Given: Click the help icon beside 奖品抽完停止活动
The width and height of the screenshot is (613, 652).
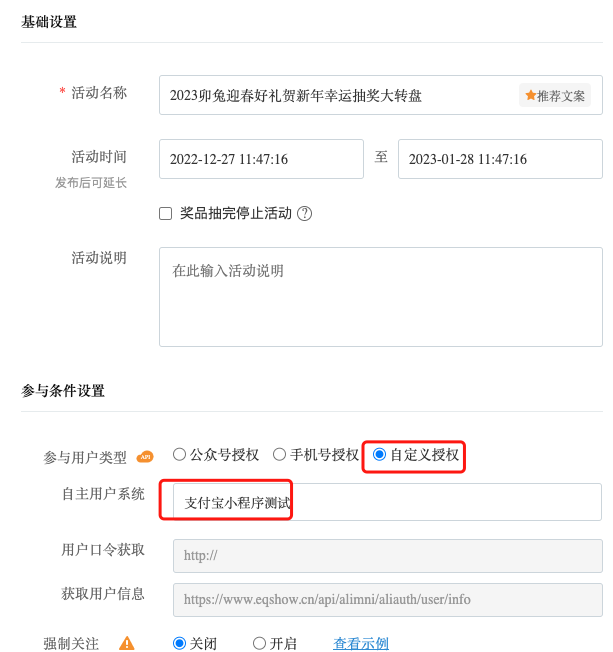Looking at the screenshot, I should point(305,213).
